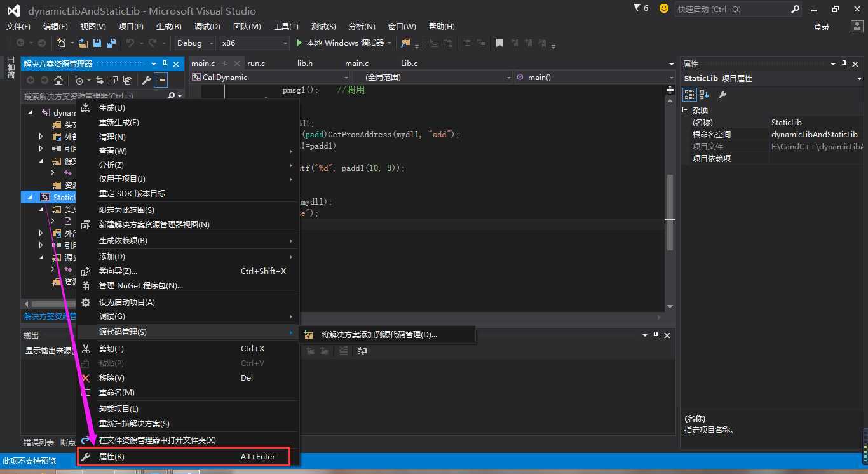Click the split editor icon above scrollbar
Image resolution: width=868 pixels, height=474 pixels.
(x=670, y=90)
